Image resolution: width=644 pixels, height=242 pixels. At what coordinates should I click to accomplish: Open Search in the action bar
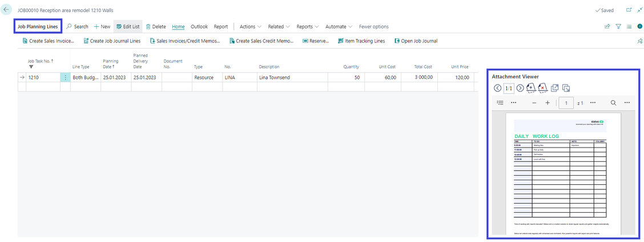(78, 26)
